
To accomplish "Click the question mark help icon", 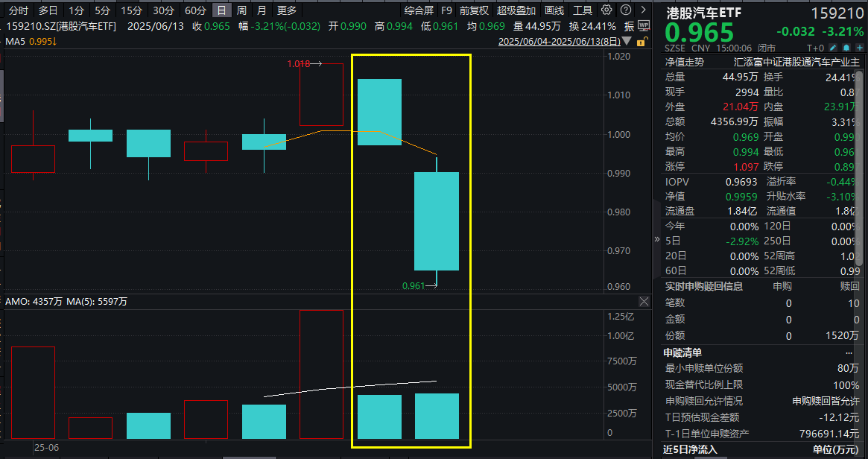I will [x=626, y=10].
